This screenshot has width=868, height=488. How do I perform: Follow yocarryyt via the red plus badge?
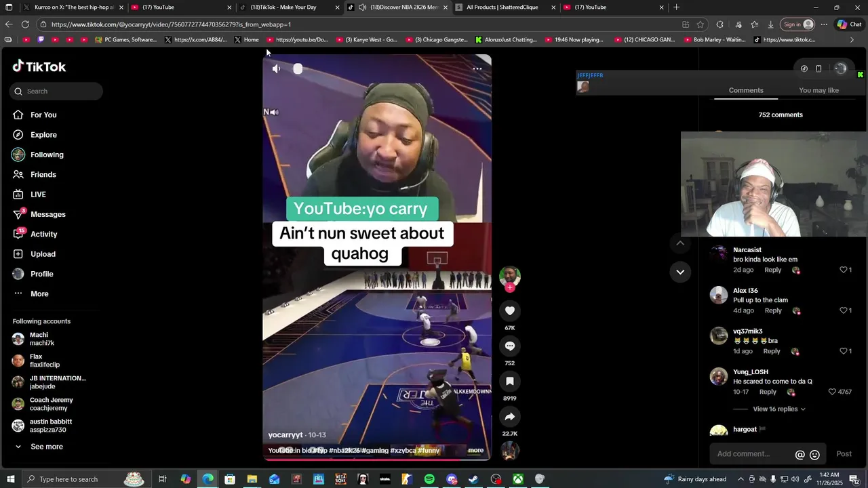click(510, 287)
